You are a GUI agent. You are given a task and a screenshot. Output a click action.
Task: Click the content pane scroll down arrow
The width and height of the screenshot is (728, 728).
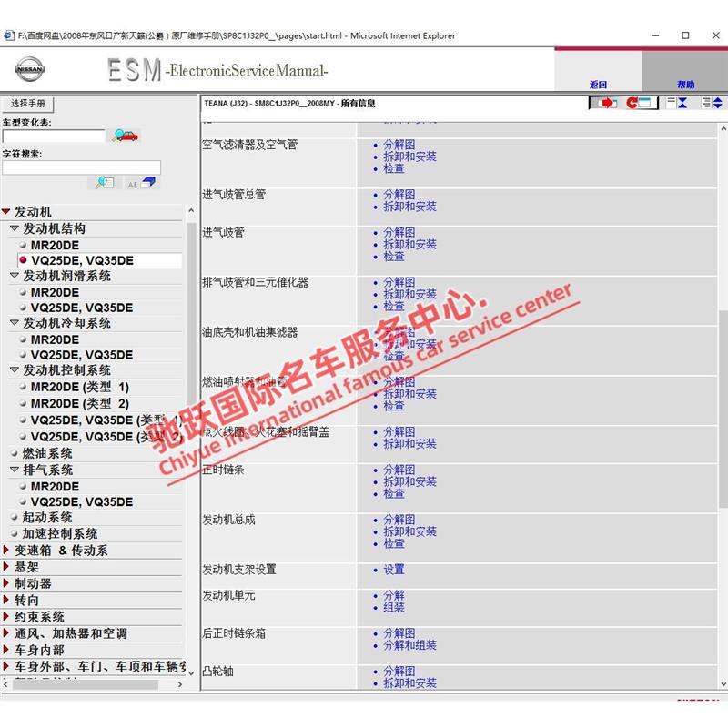click(x=723, y=684)
